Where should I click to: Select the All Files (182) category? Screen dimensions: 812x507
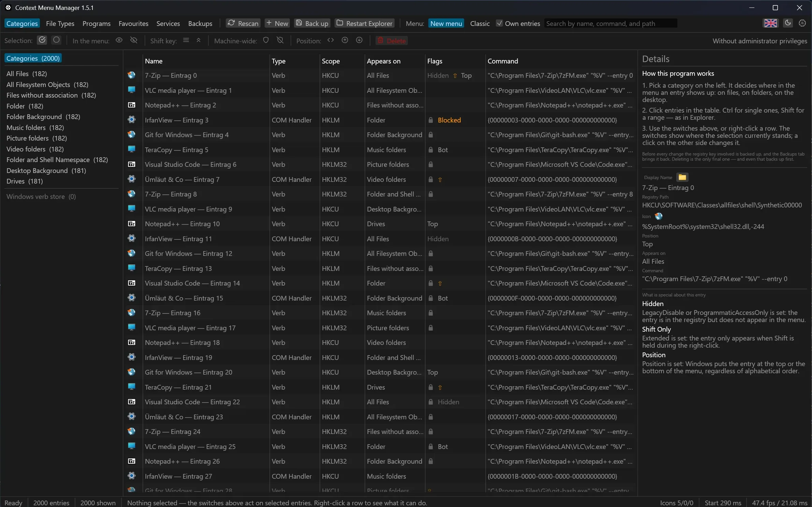click(x=27, y=74)
